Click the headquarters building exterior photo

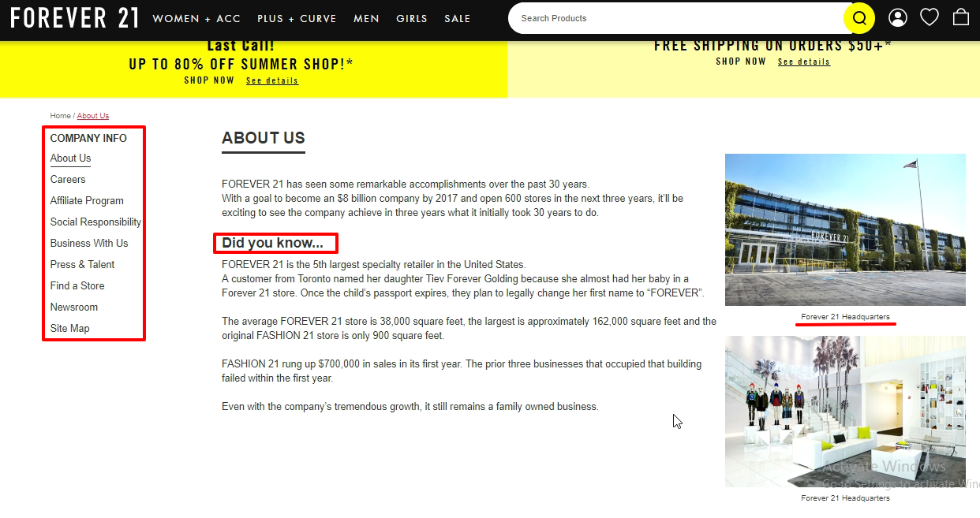pyautogui.click(x=845, y=229)
